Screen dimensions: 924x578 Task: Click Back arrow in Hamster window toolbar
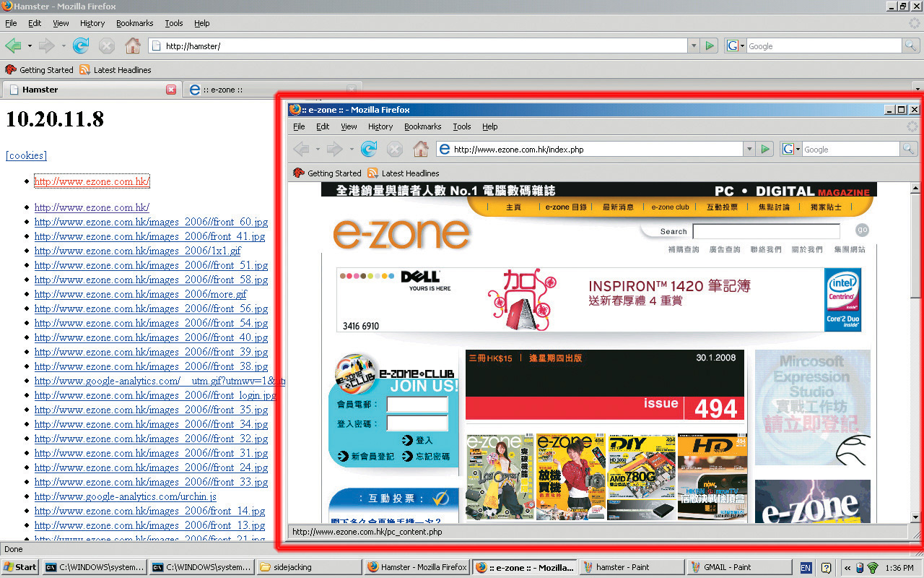pos(13,46)
